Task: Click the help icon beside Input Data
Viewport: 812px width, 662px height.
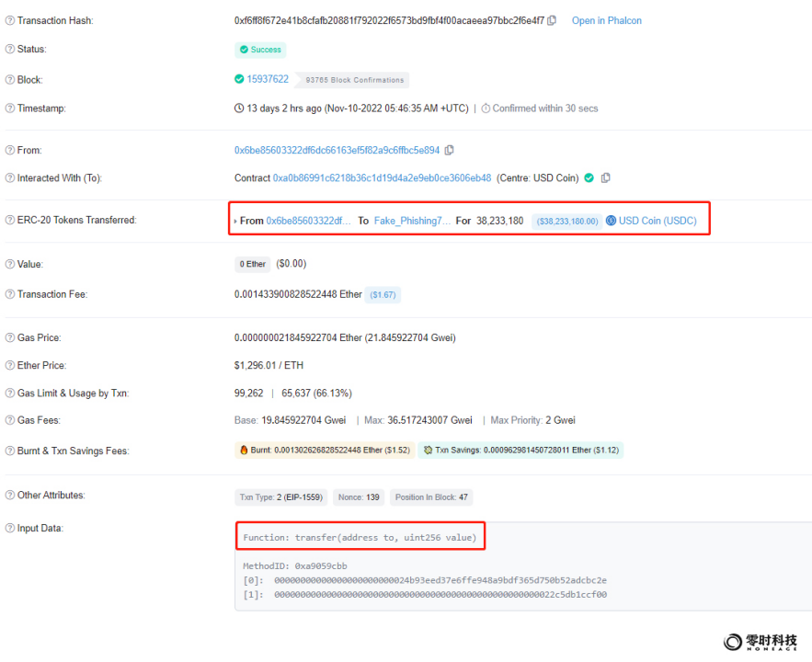Action: pyautogui.click(x=10, y=528)
